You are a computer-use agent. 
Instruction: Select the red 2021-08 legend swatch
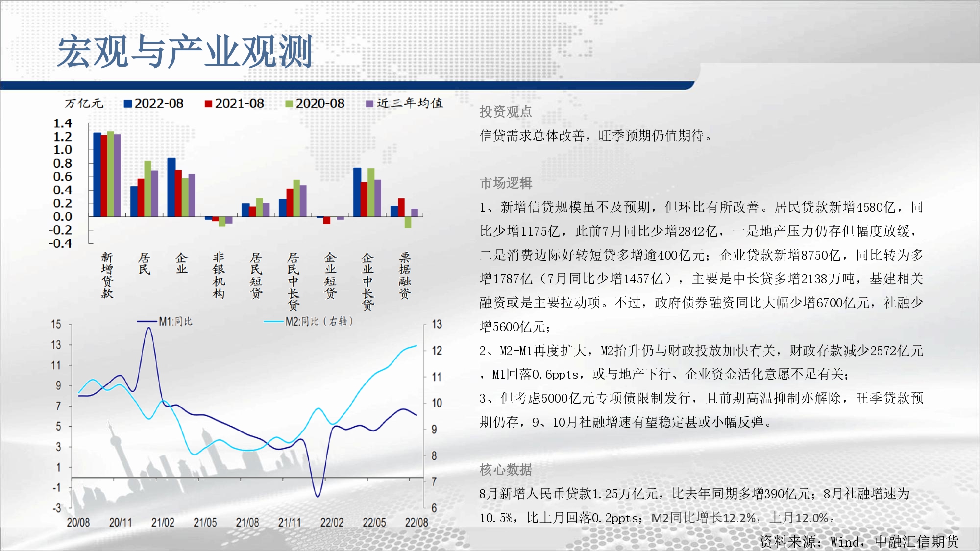[x=208, y=104]
